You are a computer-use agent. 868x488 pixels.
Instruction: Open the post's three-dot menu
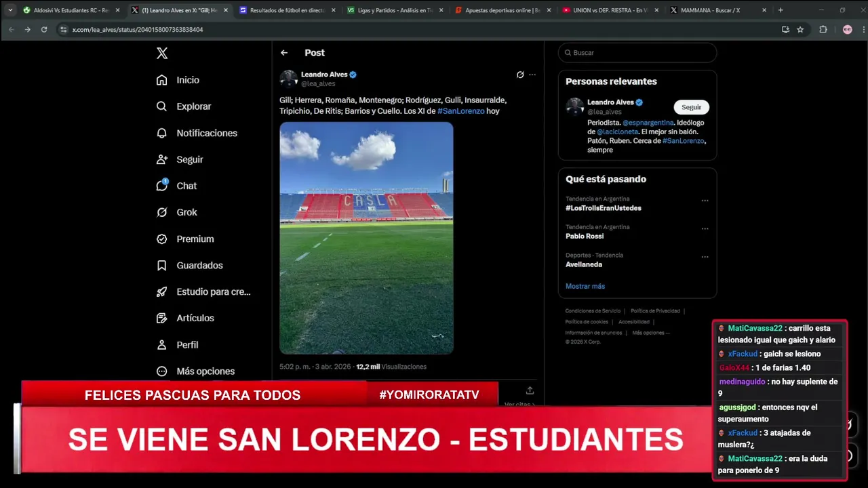point(532,75)
